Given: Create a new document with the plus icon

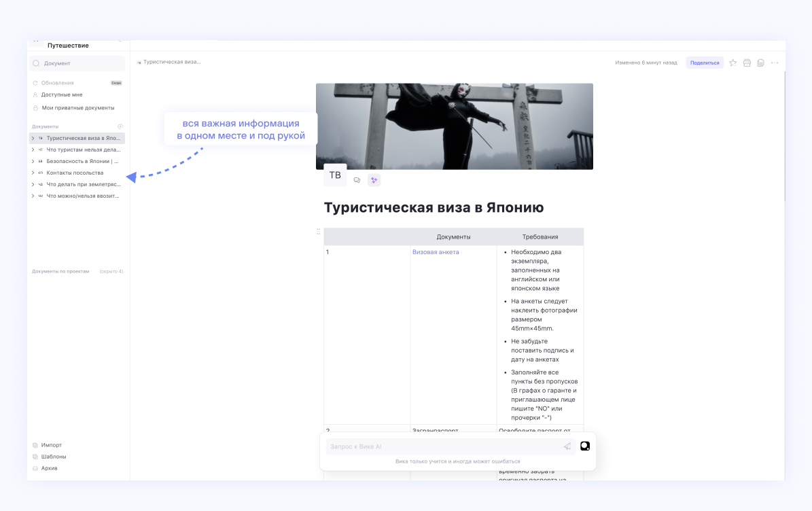Looking at the screenshot, I should [x=121, y=126].
